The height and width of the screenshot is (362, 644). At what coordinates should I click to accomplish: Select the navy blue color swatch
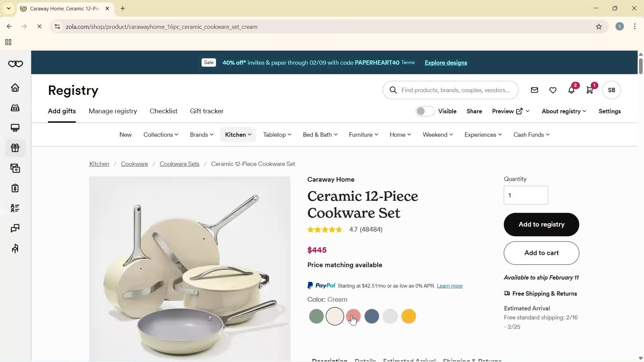coord(372,316)
